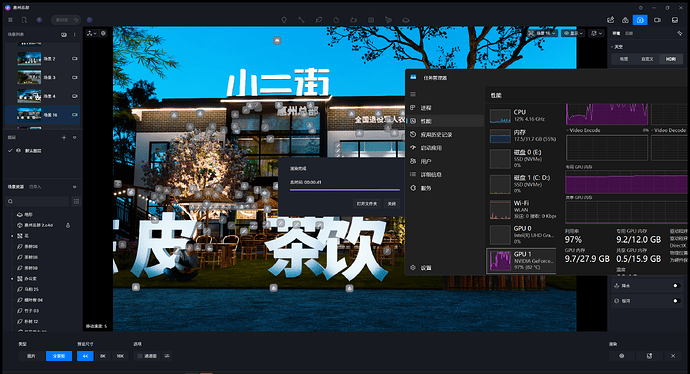690x374 pixels.
Task: Open Processes page in Task Manager
Action: point(445,108)
